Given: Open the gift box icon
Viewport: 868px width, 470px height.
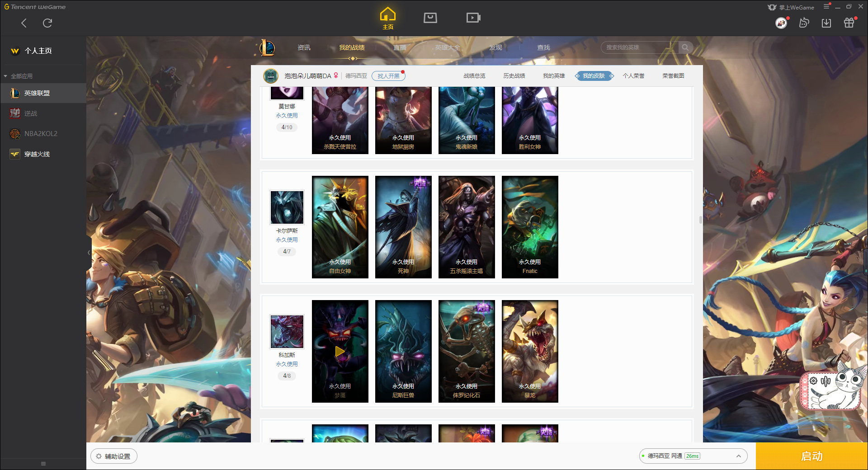Looking at the screenshot, I should pos(849,23).
